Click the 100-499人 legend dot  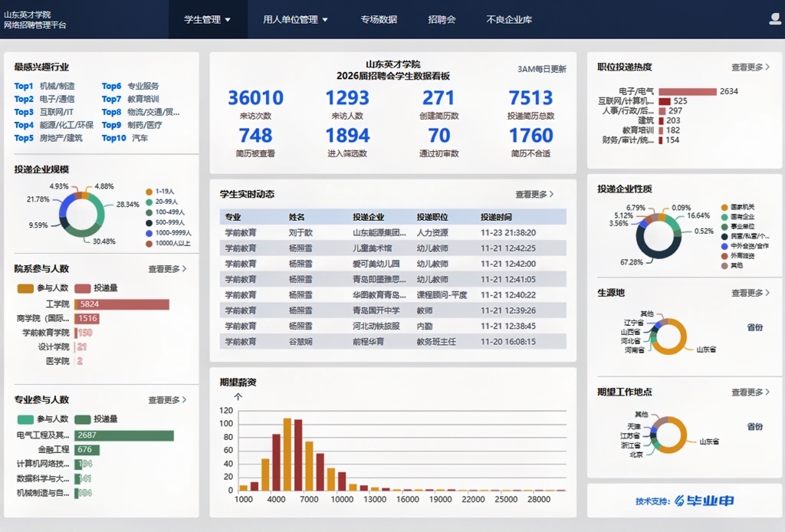[x=149, y=212]
